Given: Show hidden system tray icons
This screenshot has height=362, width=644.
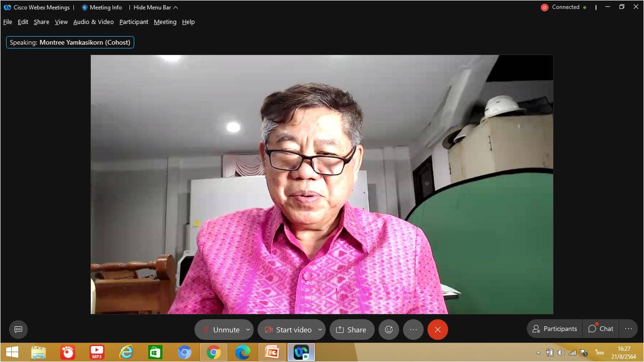Looking at the screenshot, I should (539, 353).
